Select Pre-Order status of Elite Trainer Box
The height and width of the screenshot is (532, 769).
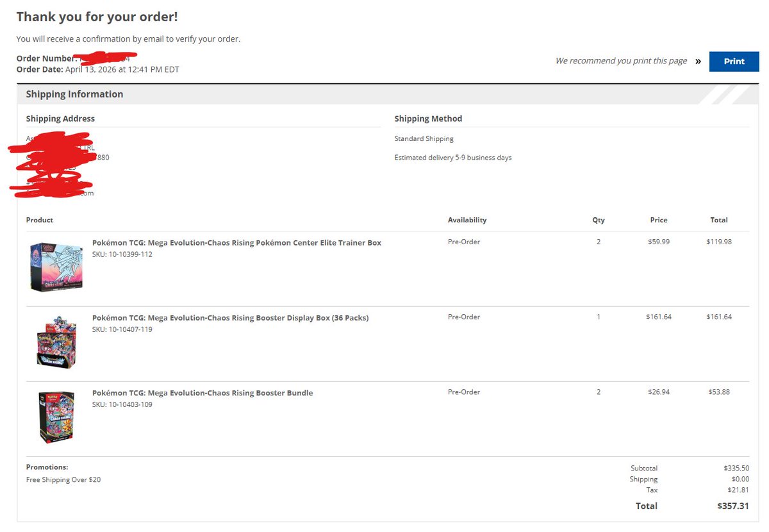(x=464, y=242)
